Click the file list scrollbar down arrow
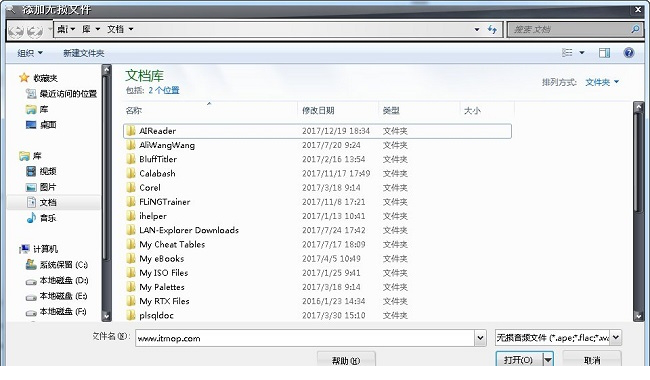Viewport: 650px width, 380px height. [x=638, y=316]
